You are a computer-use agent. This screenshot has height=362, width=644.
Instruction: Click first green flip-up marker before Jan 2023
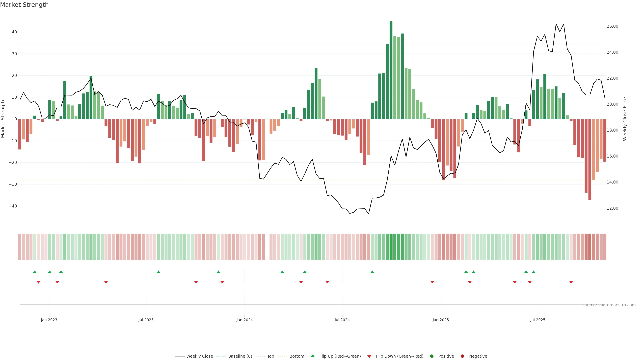click(x=35, y=272)
